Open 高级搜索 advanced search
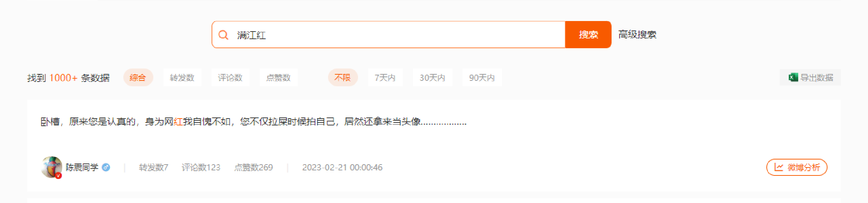Image resolution: width=868 pixels, height=203 pixels. point(637,34)
